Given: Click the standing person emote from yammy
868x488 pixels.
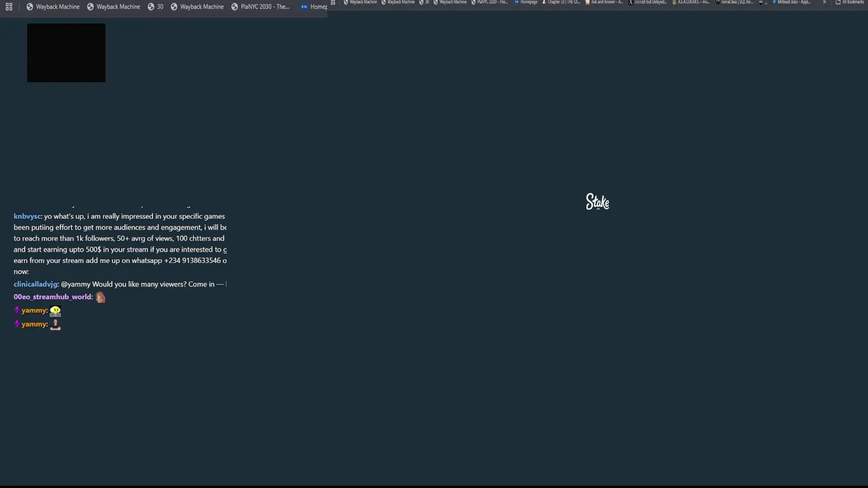Looking at the screenshot, I should click(56, 324).
